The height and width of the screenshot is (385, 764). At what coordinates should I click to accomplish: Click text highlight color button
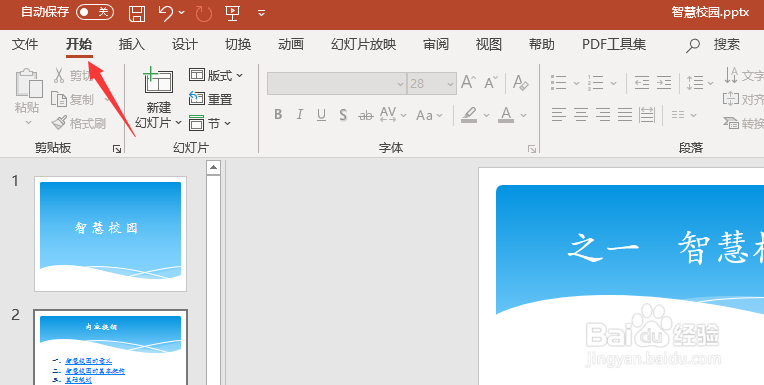click(469, 115)
